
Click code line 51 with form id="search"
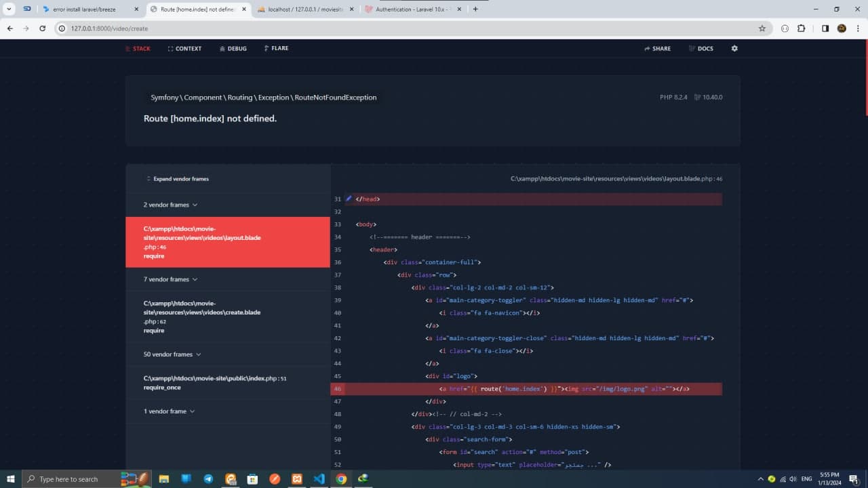coord(513,452)
